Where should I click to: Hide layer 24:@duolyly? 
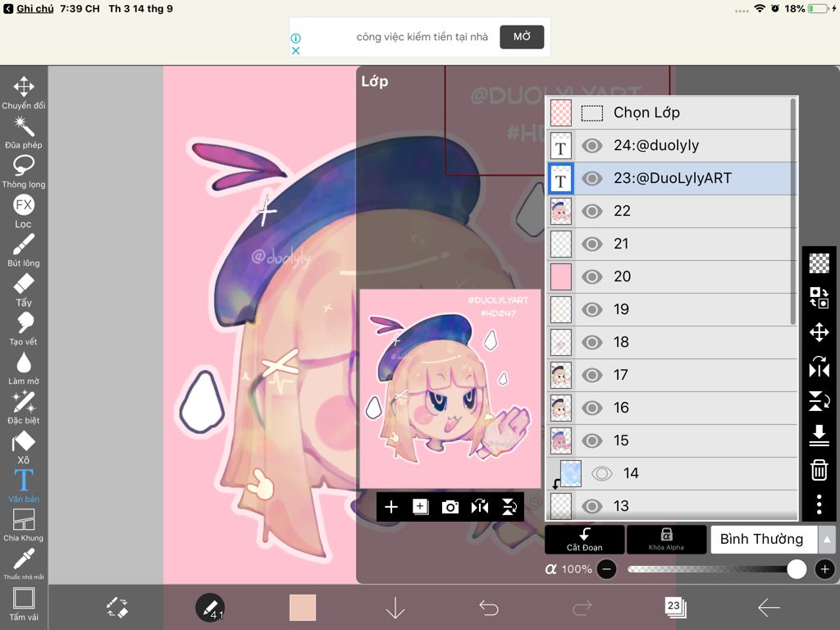pyautogui.click(x=592, y=146)
